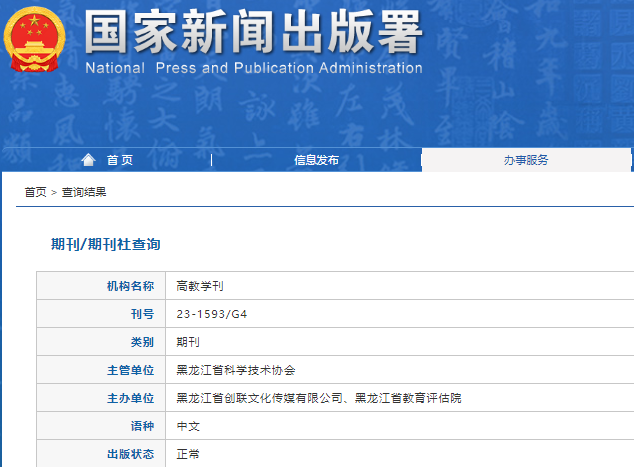Screen dimensions: 634x467
Task: Click the 出版状态 row label
Action: pyautogui.click(x=130, y=454)
